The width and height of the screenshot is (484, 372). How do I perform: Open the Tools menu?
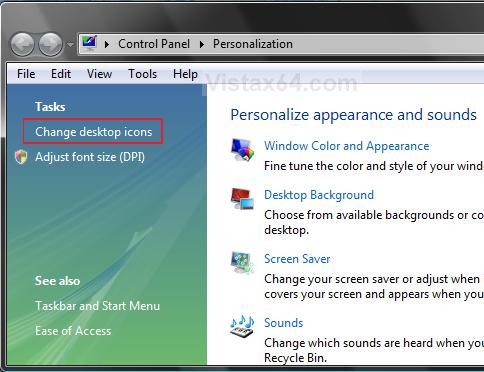[142, 74]
